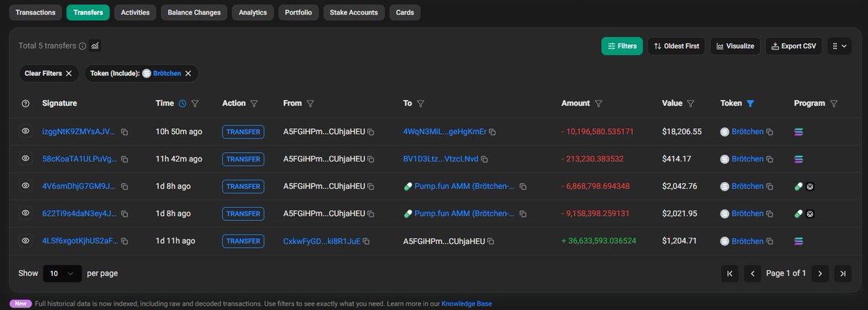Image resolution: width=868 pixels, height=310 pixels.
Task: Switch to the Transactions tab
Action: 35,12
